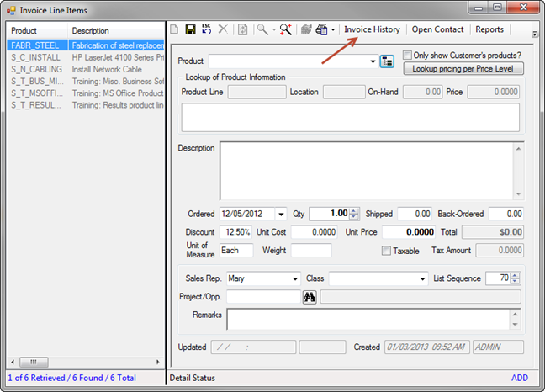The width and height of the screenshot is (545, 392).
Task: Click the Discount 12.50% field
Action: click(235, 232)
